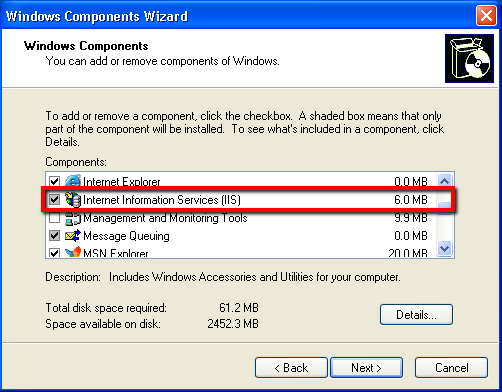The width and height of the screenshot is (502, 392).
Task: Uncheck the Internet Explorer checkbox
Action: pyautogui.click(x=54, y=182)
